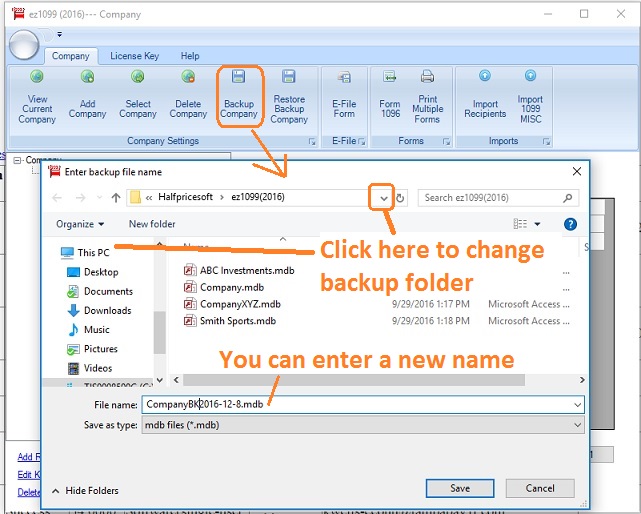Click the Import 1099 MISC icon

530,77
